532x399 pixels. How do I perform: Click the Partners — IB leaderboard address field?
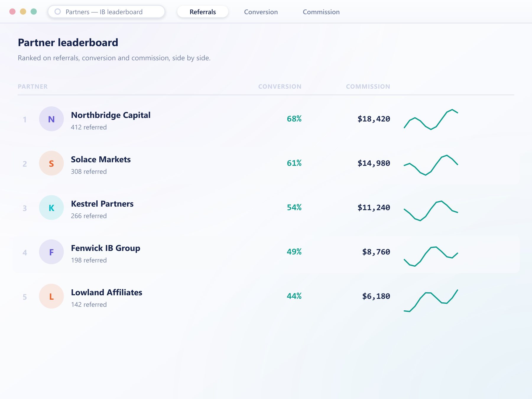[106, 12]
